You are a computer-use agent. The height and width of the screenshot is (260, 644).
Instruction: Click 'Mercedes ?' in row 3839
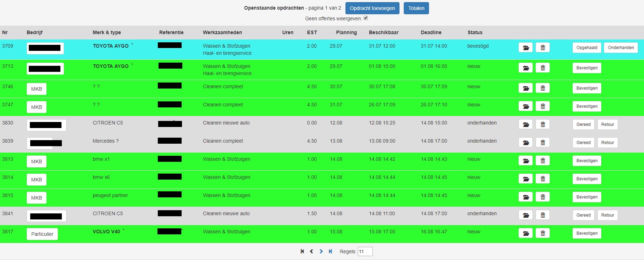click(x=106, y=141)
